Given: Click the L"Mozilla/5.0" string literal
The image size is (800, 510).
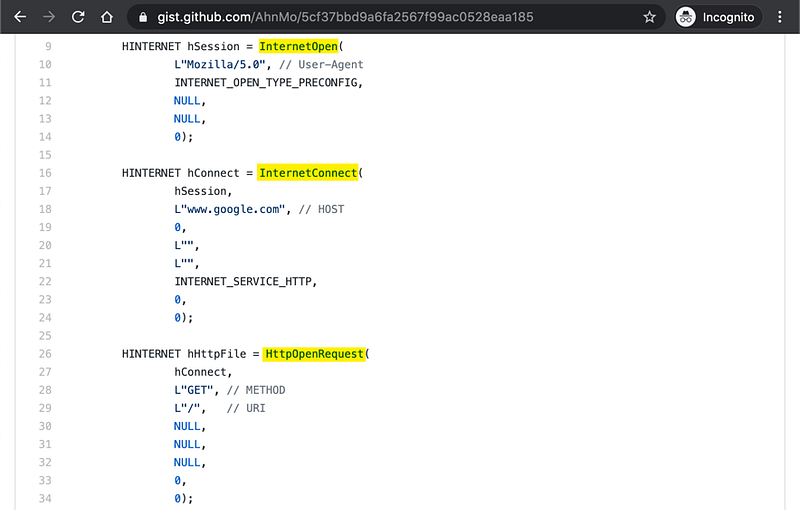Looking at the screenshot, I should tap(220, 65).
